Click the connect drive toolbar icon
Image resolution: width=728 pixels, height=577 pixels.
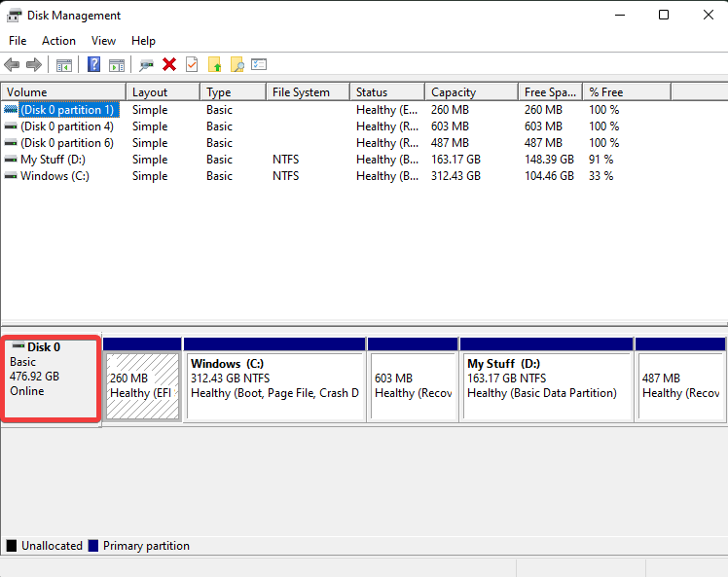147,65
